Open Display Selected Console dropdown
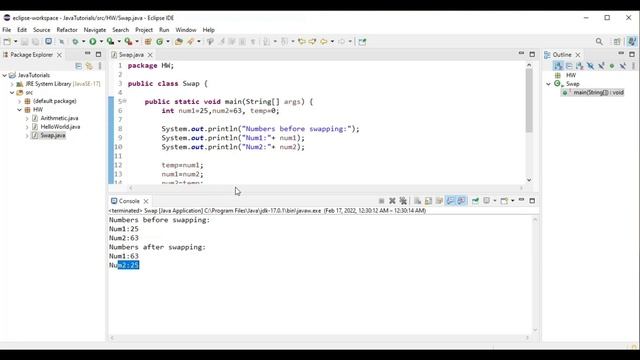The width and height of the screenshot is (640, 360). click(494, 201)
